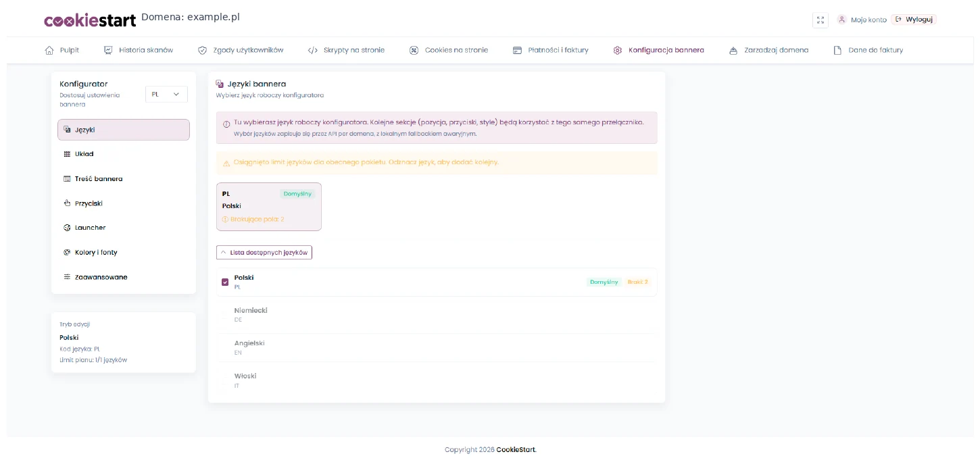Viewport: 980px width, 473px height.
Task: Click the Moje konto user icon
Action: pyautogui.click(x=842, y=20)
